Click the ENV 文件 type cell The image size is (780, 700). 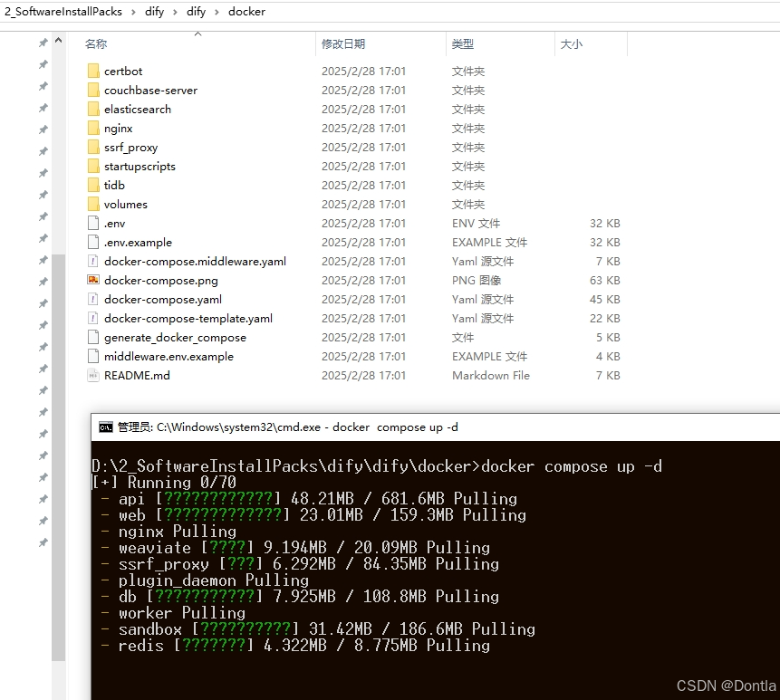(476, 224)
